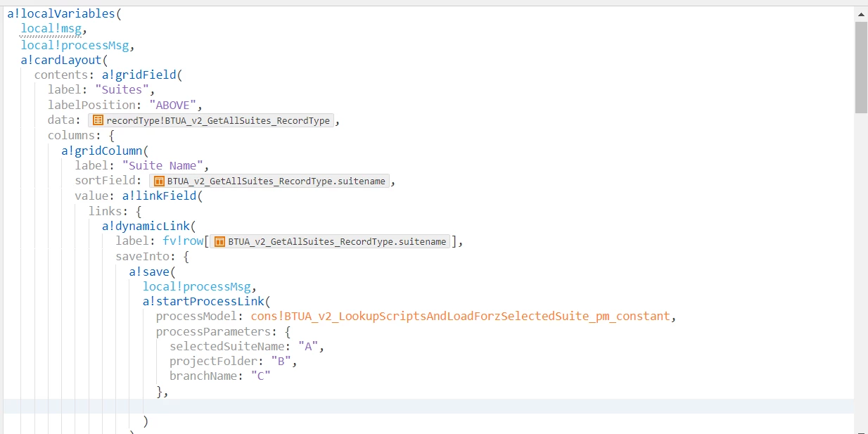
Task: Click the scrollbar up arrow
Action: 861,13
